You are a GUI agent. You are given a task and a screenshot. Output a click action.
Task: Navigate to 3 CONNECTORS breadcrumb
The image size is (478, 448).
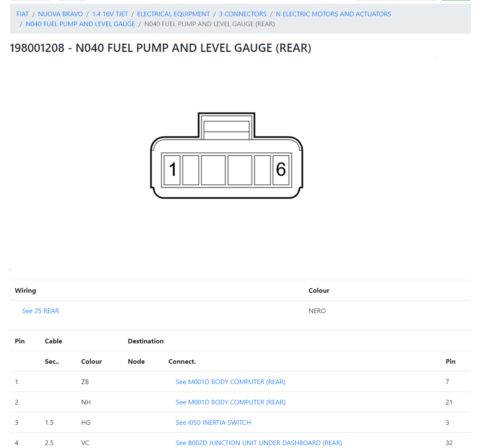click(243, 14)
